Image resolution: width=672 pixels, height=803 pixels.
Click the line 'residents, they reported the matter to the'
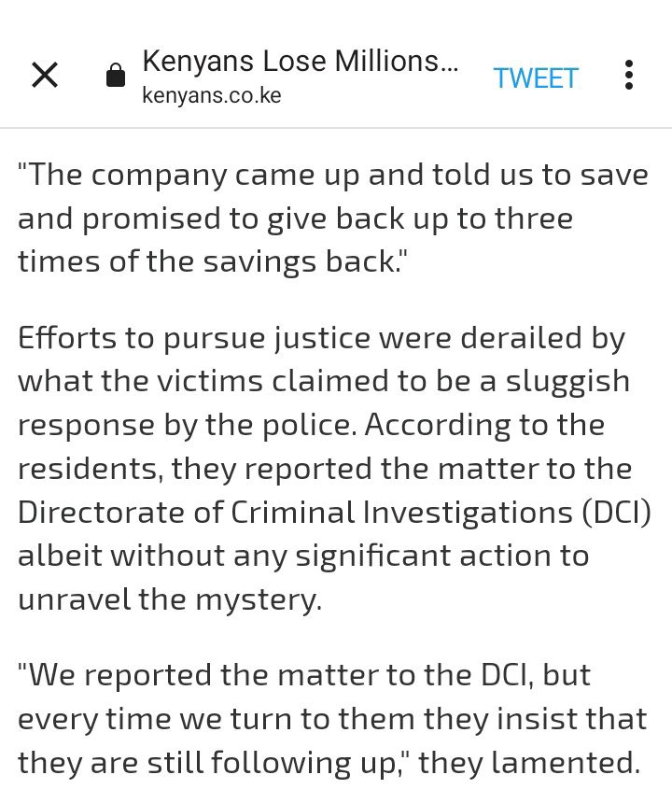[325, 469]
